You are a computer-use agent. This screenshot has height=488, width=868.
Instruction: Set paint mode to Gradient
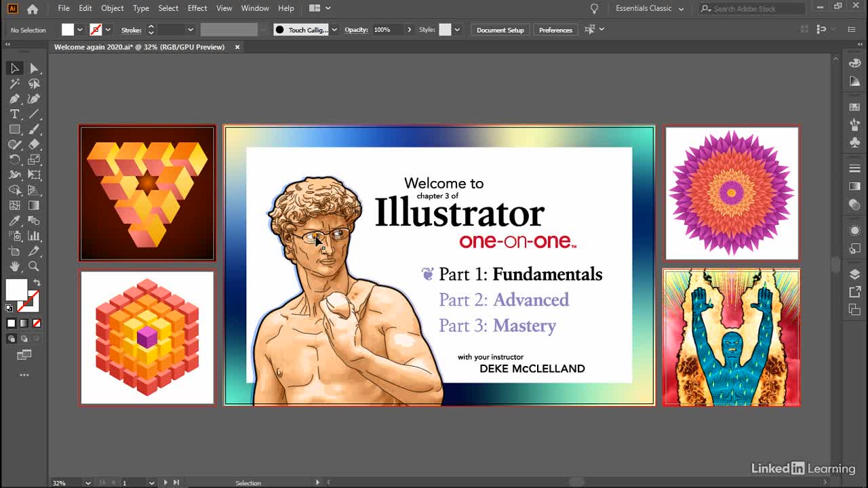[24, 323]
